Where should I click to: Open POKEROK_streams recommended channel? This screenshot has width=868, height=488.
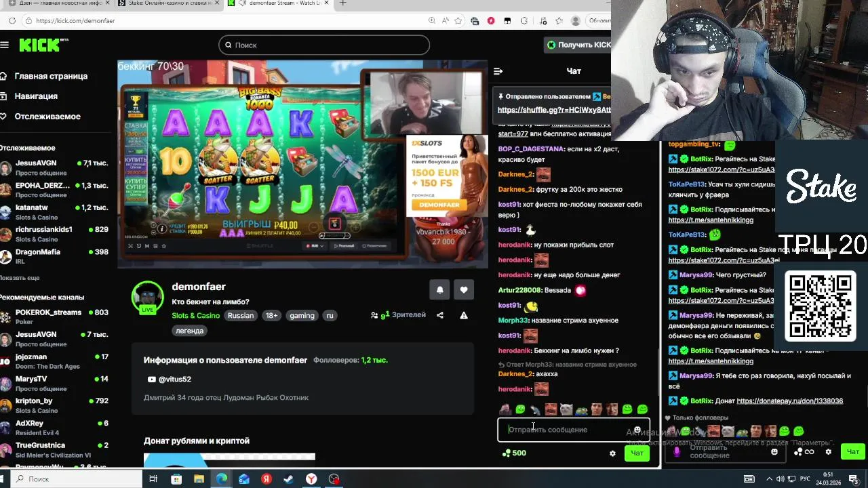point(54,317)
